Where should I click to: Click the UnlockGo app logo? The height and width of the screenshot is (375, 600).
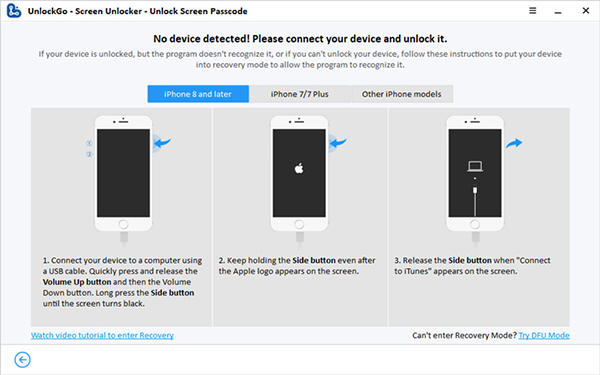pyautogui.click(x=14, y=11)
